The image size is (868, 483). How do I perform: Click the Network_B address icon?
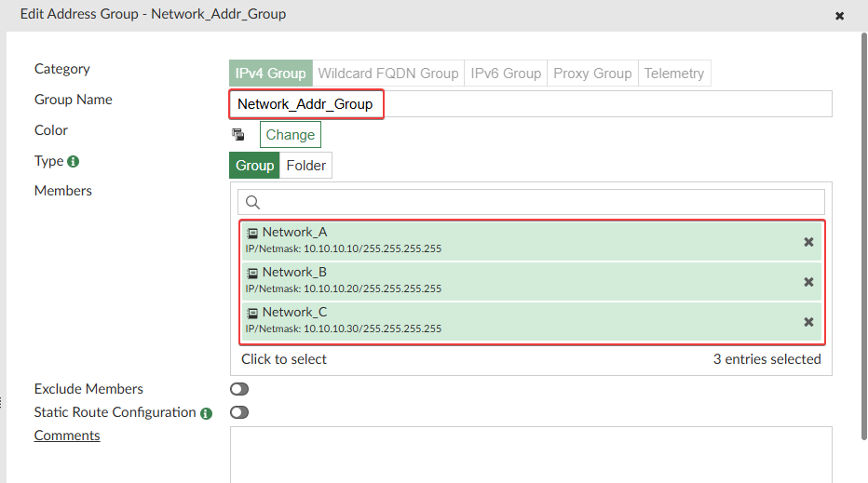pyautogui.click(x=252, y=273)
